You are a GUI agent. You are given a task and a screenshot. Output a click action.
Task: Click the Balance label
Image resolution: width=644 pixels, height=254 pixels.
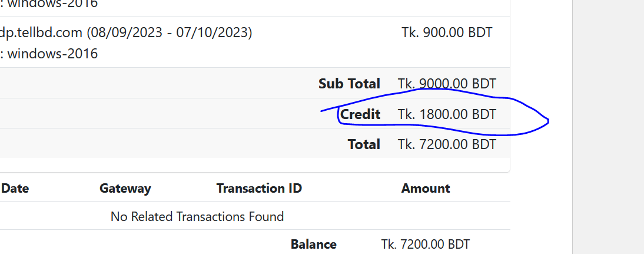point(313,245)
